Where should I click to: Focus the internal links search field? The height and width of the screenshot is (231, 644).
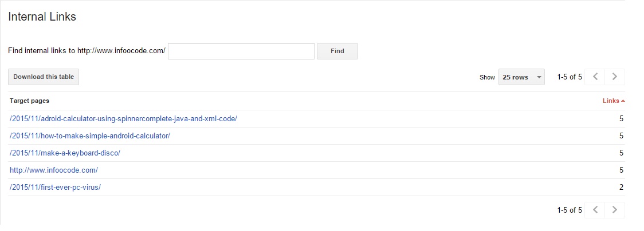tap(241, 51)
